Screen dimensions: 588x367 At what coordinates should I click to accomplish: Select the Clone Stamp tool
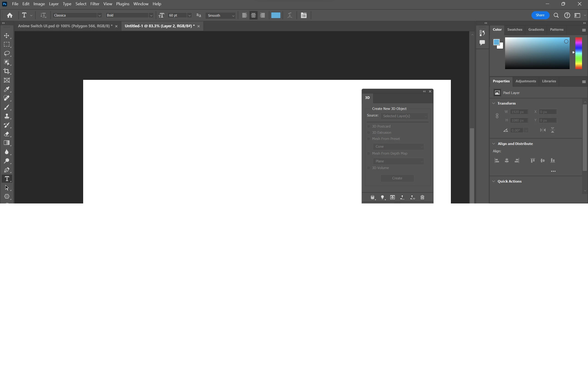click(x=7, y=116)
